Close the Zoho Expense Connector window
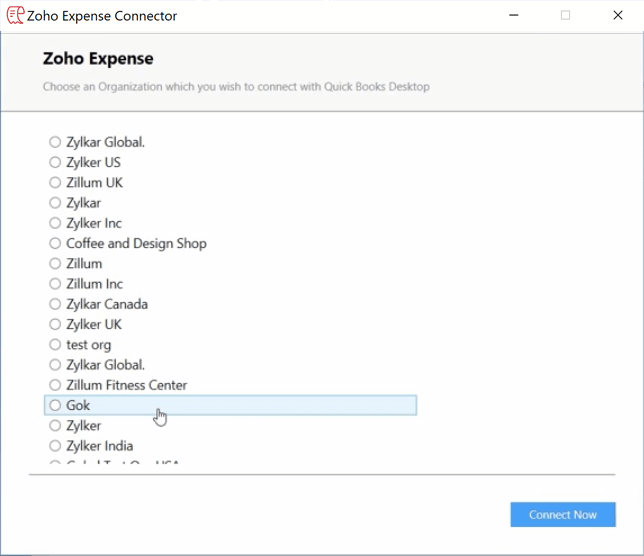Image resolution: width=644 pixels, height=556 pixels. tap(618, 16)
